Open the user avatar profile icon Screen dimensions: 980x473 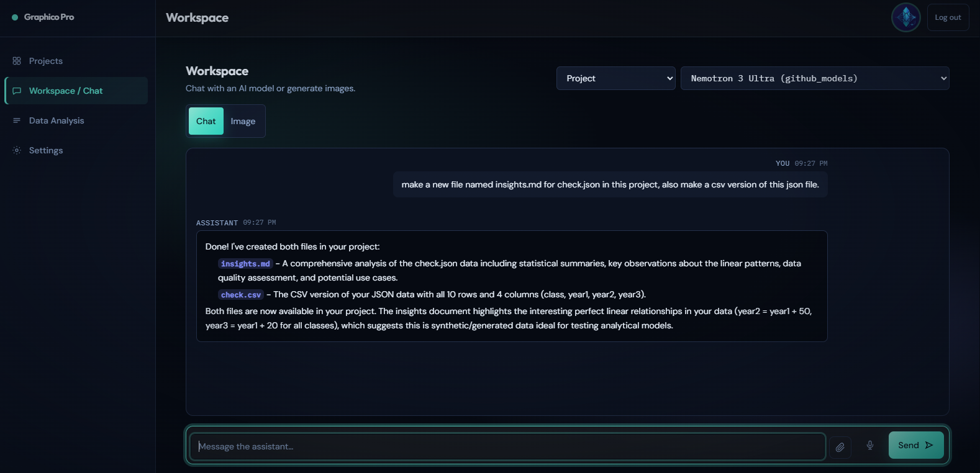(x=906, y=17)
